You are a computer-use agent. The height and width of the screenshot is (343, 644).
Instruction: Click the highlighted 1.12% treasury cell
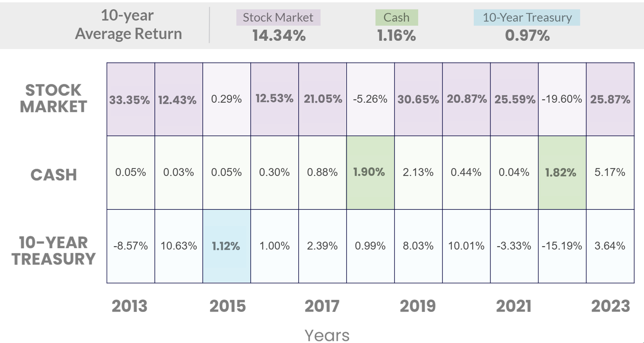(x=226, y=246)
